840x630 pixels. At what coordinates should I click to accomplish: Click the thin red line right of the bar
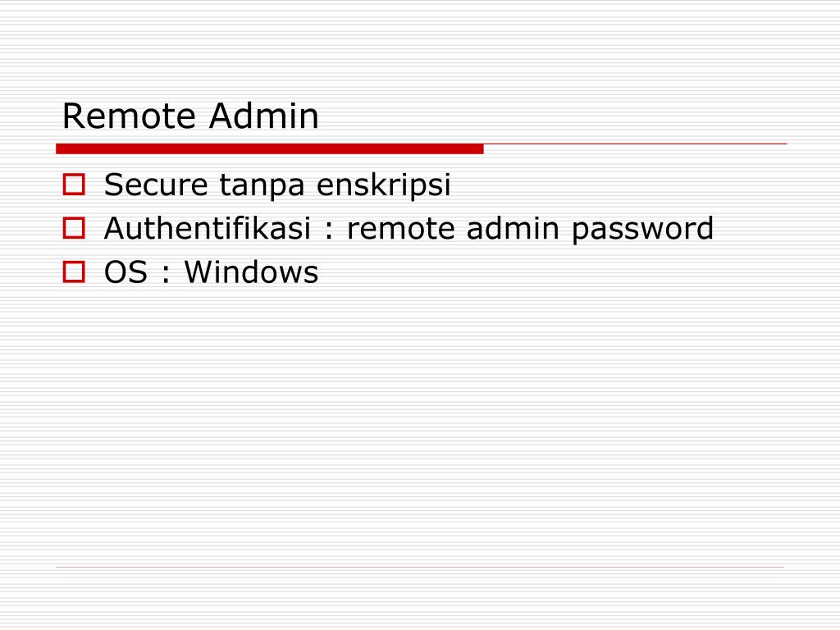[636, 144]
